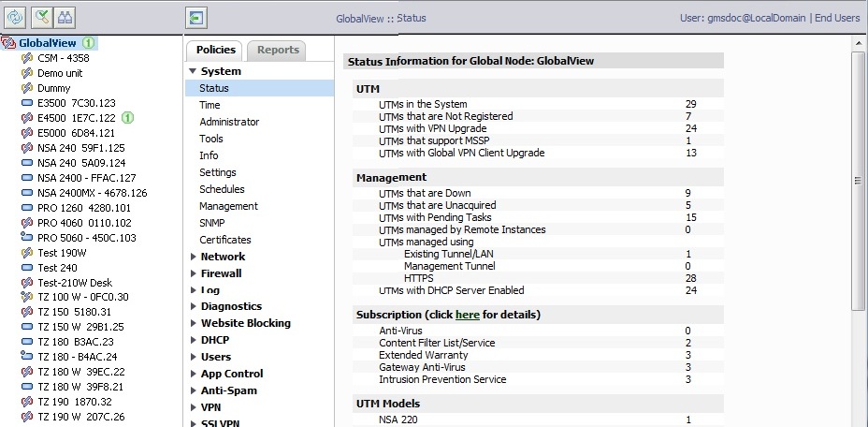The image size is (868, 427).
Task: Click the TZ 190 1870.32 device icon
Action: pos(27,401)
